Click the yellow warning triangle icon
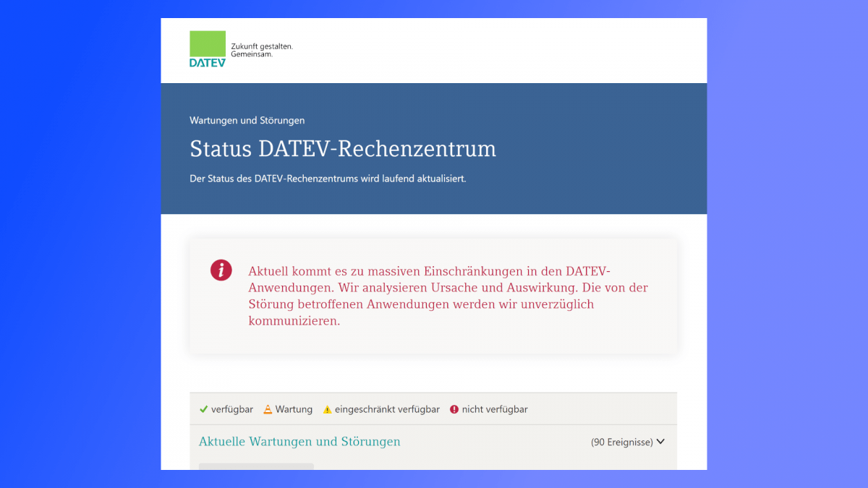Image resolution: width=868 pixels, height=488 pixels. point(327,409)
